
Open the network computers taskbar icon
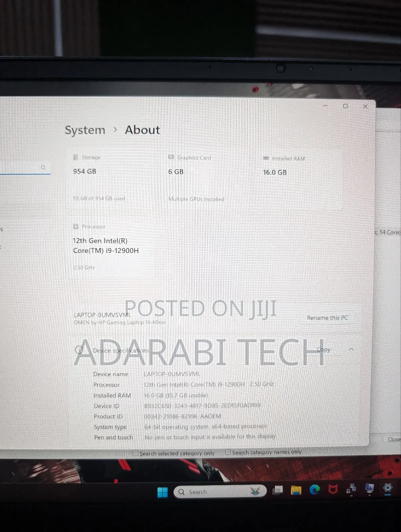pos(351,489)
